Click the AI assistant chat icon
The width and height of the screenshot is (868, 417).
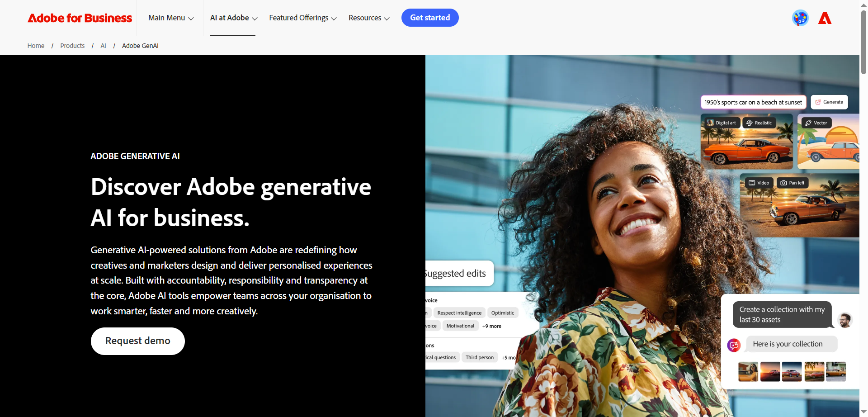[734, 345]
